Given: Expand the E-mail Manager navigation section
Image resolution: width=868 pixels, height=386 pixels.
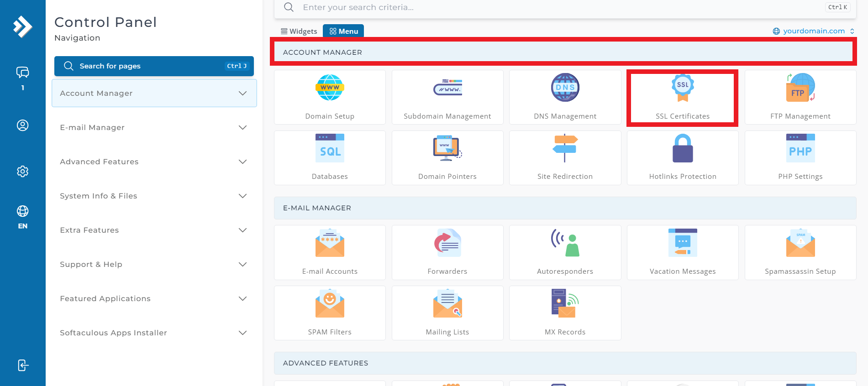Looking at the screenshot, I should [154, 127].
